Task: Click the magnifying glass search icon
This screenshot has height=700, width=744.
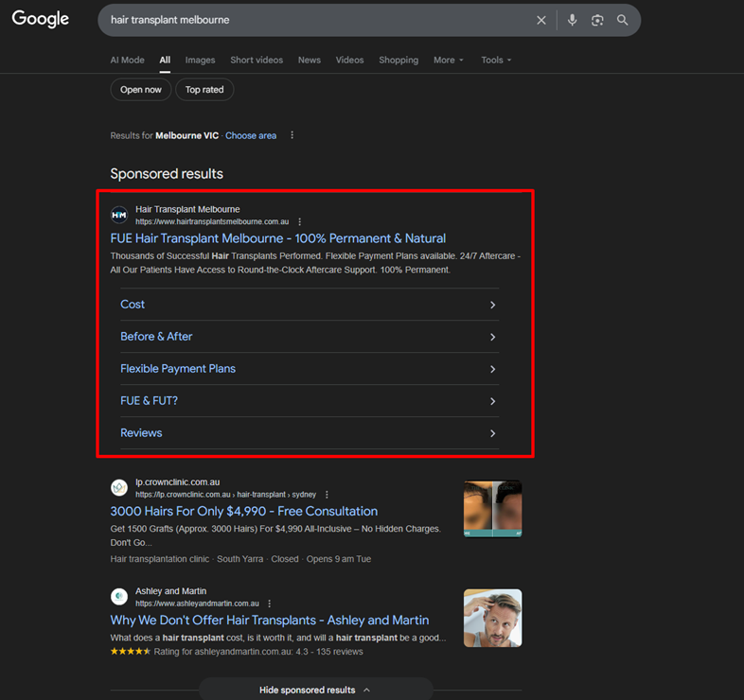Action: tap(623, 20)
